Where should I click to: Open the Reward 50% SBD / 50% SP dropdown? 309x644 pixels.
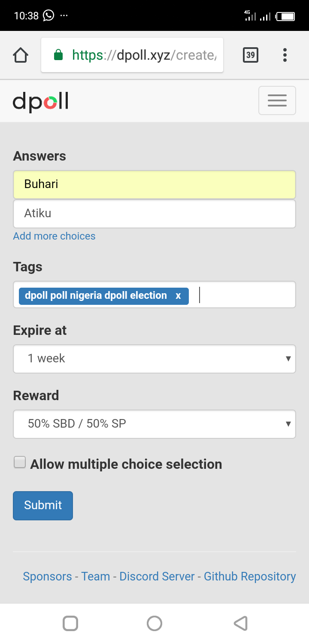(x=154, y=424)
